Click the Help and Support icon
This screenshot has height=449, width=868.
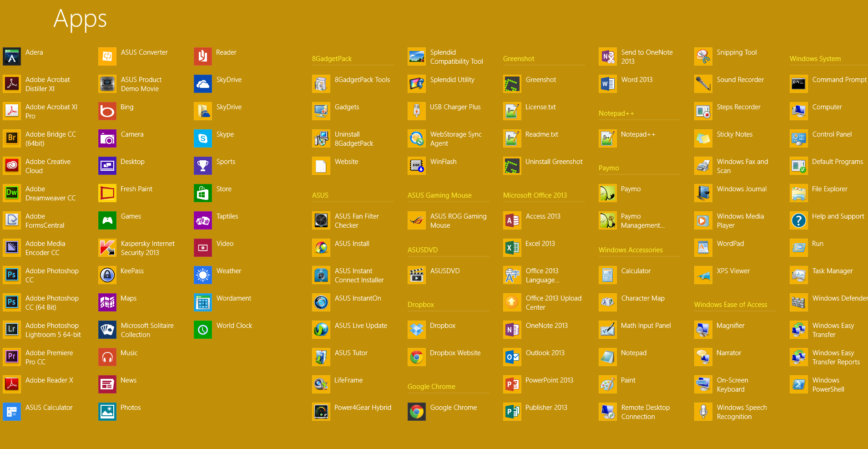[799, 220]
